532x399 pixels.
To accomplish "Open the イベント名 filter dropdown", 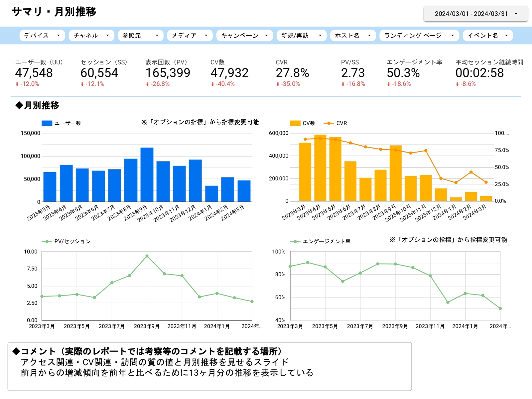I will [x=487, y=35].
